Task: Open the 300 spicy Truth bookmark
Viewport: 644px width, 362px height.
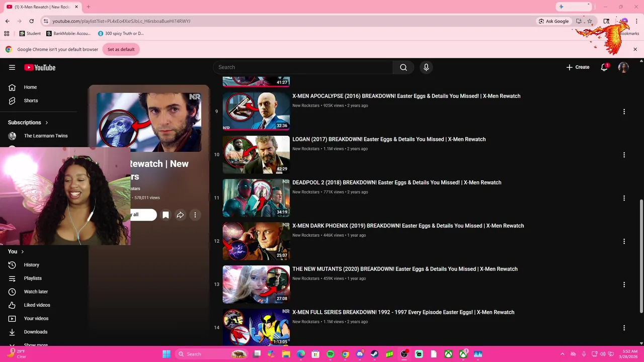Action: [x=121, y=34]
